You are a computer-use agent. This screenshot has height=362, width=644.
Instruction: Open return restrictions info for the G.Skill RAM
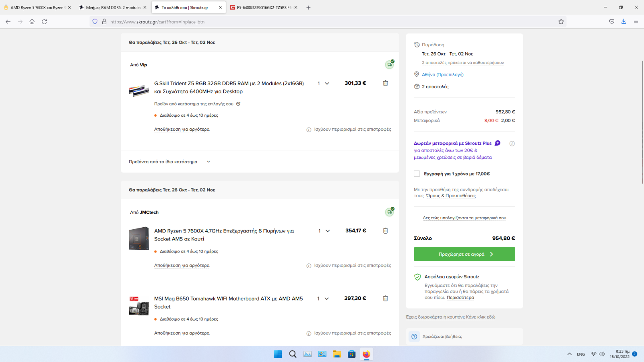point(309,130)
